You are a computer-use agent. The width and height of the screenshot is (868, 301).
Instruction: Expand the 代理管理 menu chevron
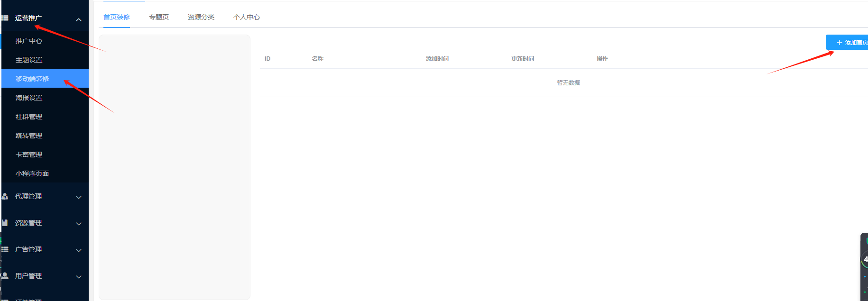pyautogui.click(x=79, y=197)
